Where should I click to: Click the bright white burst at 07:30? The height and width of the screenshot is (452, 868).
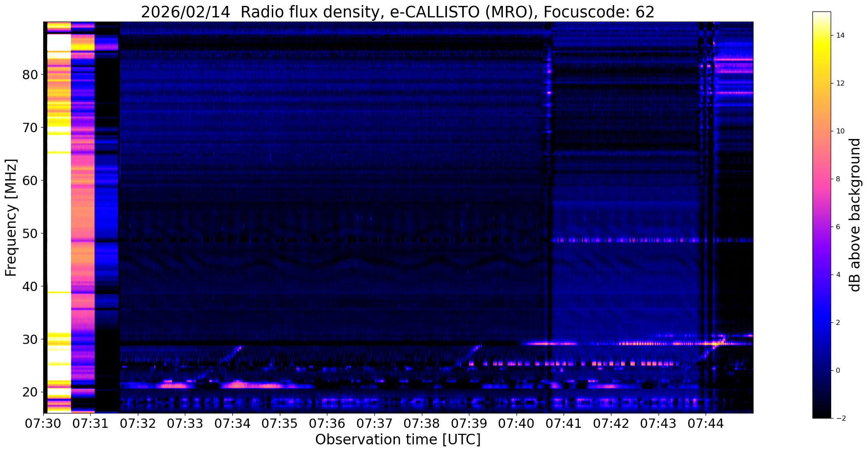point(58,217)
